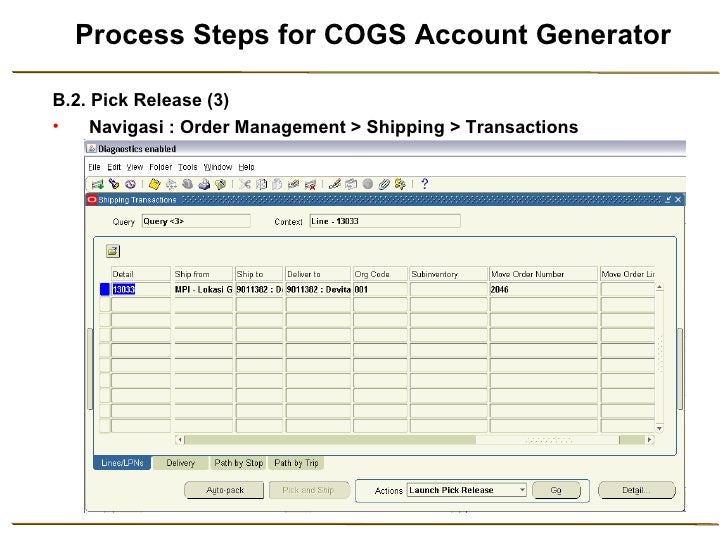Open the View menu
728x546 pixels.
(135, 167)
